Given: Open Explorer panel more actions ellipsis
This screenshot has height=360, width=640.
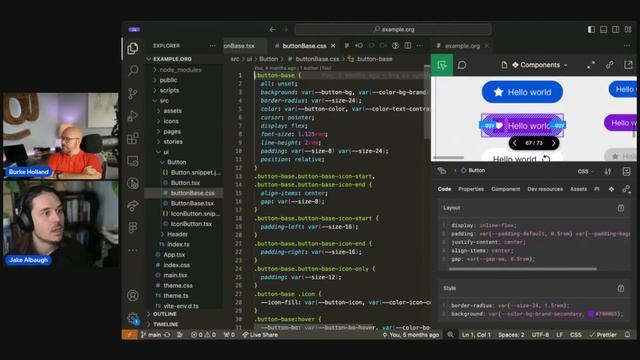Looking at the screenshot, I should click(212, 46).
